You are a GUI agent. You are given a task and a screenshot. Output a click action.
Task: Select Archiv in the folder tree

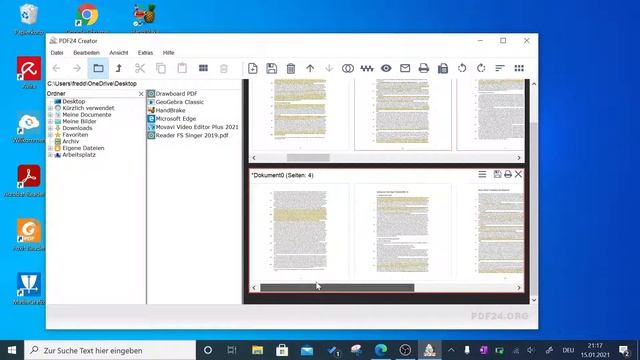(71, 141)
